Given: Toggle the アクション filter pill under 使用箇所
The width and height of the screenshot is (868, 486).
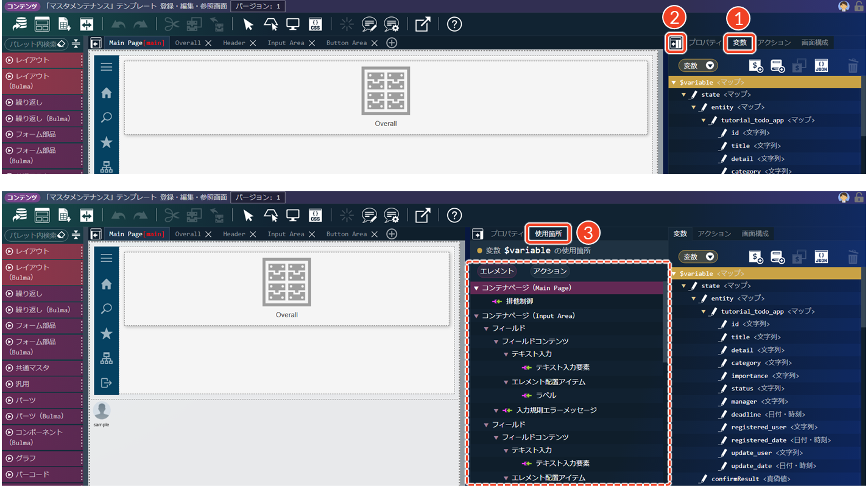Looking at the screenshot, I should click(549, 272).
